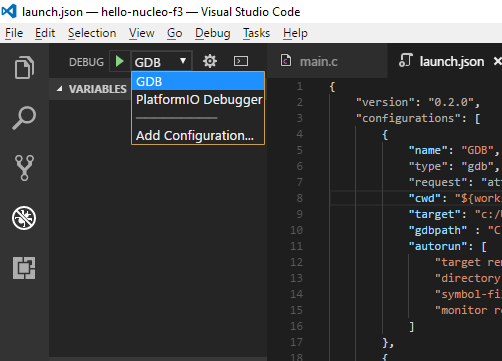Open the GDB debug configuration dropdown
This screenshot has width=502, height=361.
(x=161, y=62)
